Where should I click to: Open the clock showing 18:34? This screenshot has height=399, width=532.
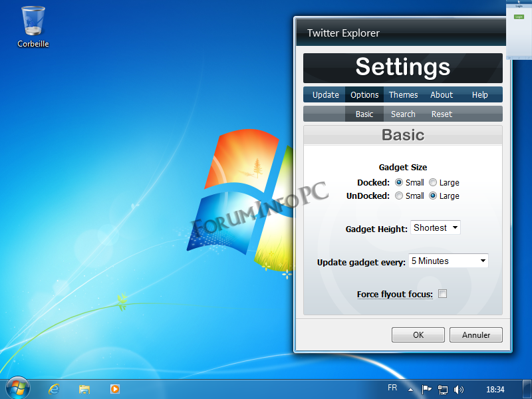coord(495,389)
